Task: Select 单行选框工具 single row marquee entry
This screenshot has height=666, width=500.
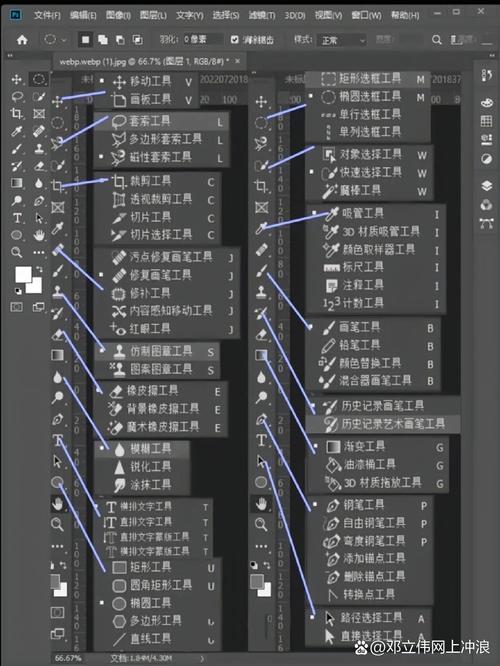Action: [367, 114]
